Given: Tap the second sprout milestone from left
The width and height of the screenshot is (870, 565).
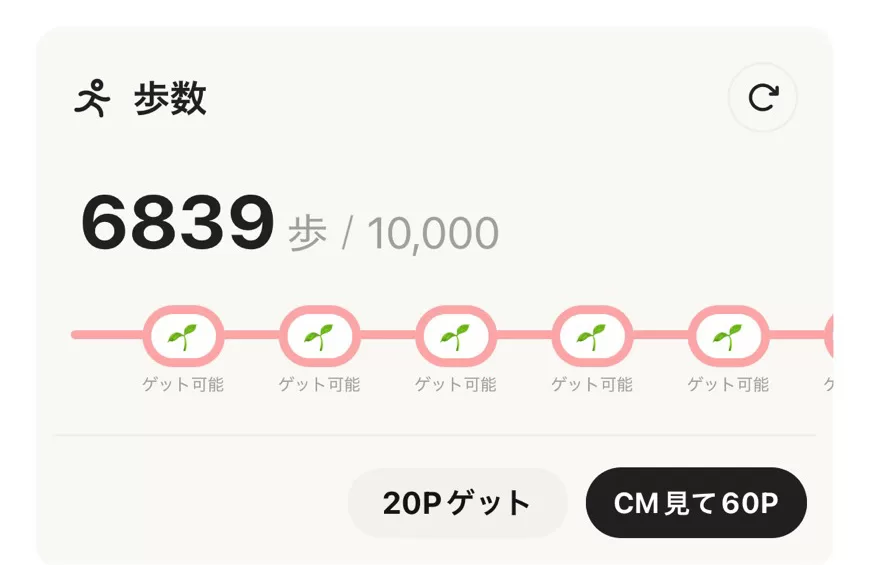Looking at the screenshot, I should (319, 336).
